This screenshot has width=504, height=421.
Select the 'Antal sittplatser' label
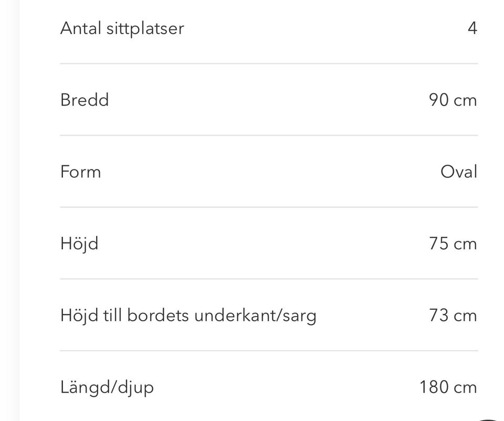[122, 28]
